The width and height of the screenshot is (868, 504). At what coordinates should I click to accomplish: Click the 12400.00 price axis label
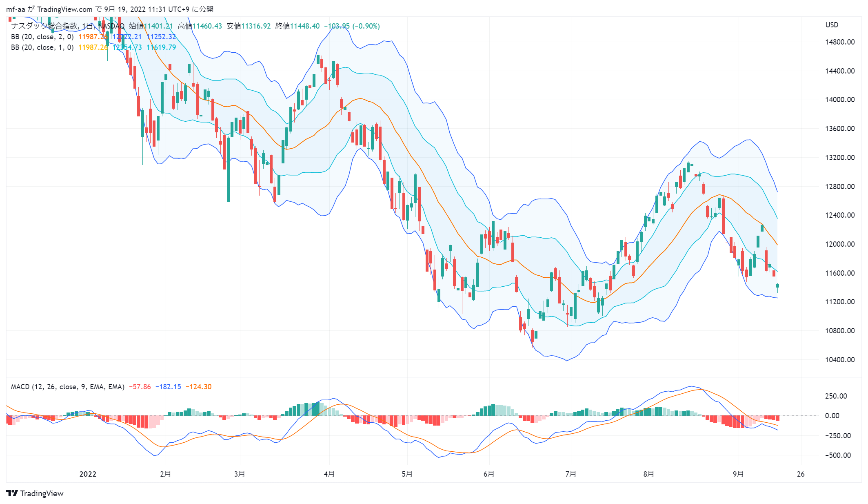(x=840, y=215)
